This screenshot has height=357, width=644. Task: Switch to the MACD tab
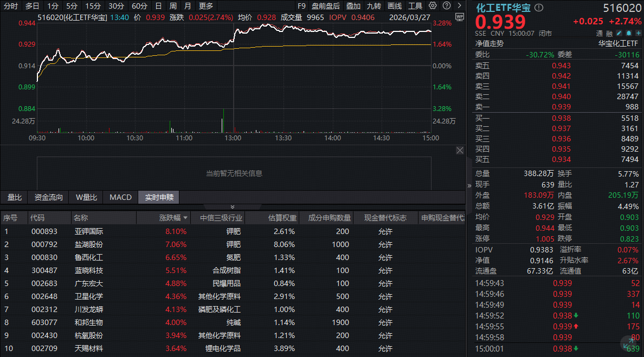[120, 197]
